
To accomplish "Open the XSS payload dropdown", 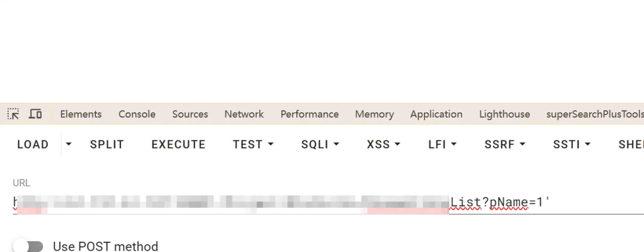I will [x=383, y=145].
